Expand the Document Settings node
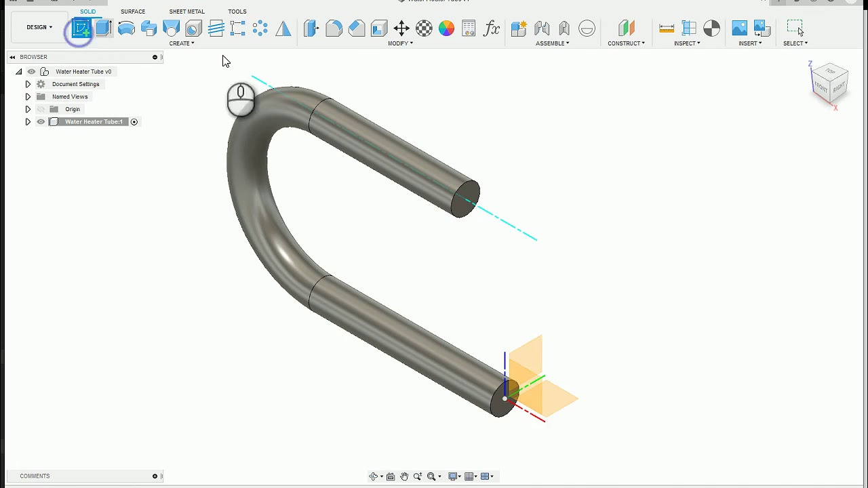This screenshot has width=868, height=488. click(28, 84)
